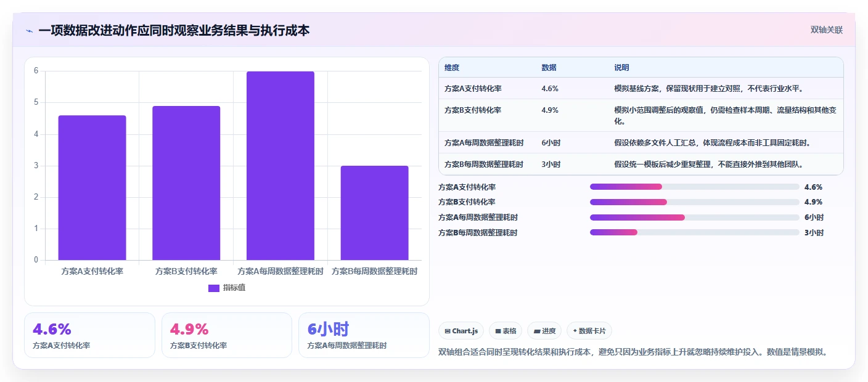Click the tallest bar for 方案A每周数据整理耗时
The width and height of the screenshot is (868, 382).
[280, 166]
